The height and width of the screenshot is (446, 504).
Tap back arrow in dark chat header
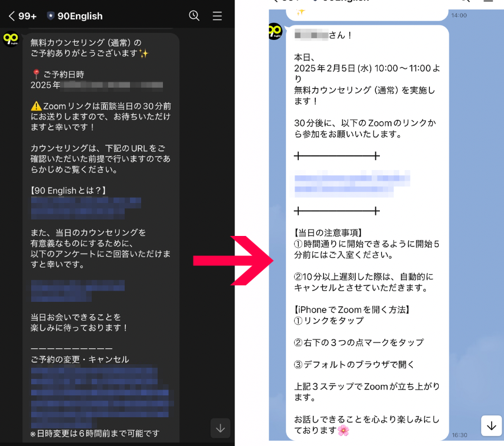click(x=12, y=16)
